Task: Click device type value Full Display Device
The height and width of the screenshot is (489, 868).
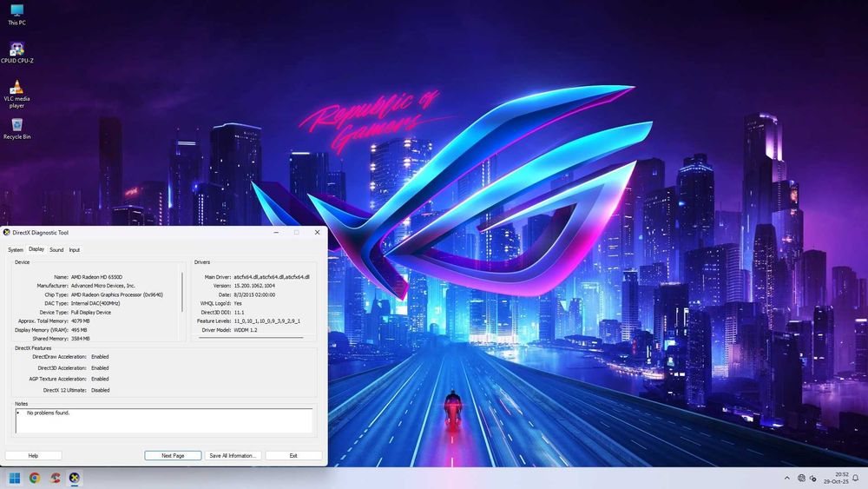Action: (91, 313)
